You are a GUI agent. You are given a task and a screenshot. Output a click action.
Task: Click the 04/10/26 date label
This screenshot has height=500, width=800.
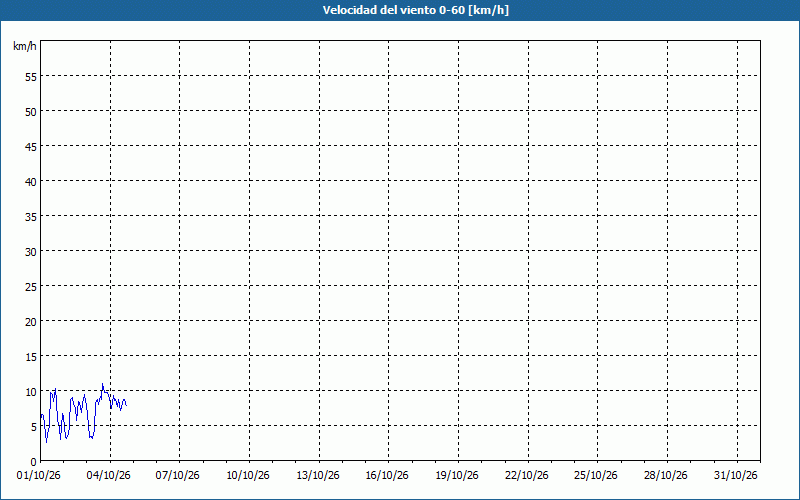(x=109, y=476)
